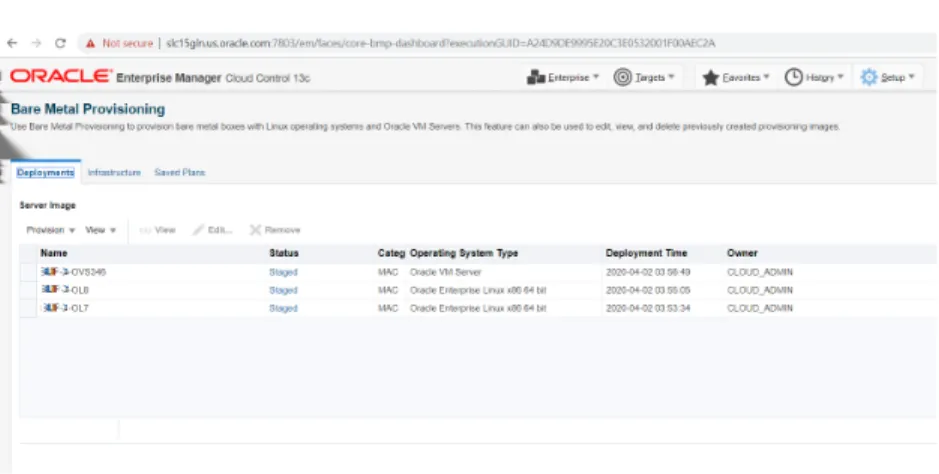Viewport: 939px width, 474px height.
Task: Sort by Operating System Type column header
Action: (464, 253)
